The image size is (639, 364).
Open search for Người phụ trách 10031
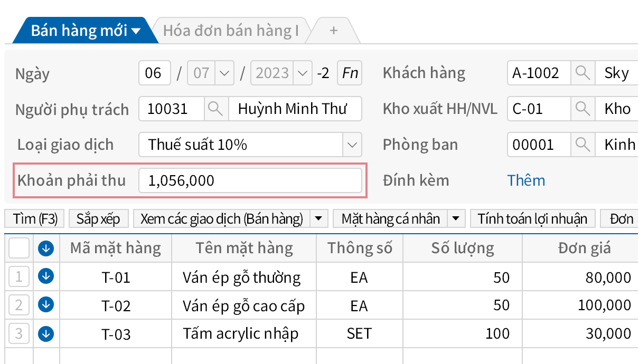(x=216, y=109)
